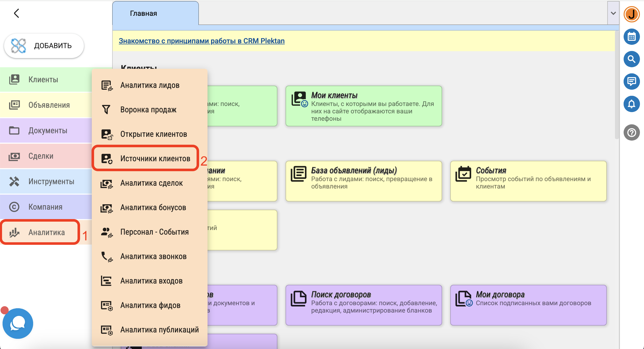Select Воронка продаж in the submenu
Screen dimensions: 644x349
click(x=148, y=110)
